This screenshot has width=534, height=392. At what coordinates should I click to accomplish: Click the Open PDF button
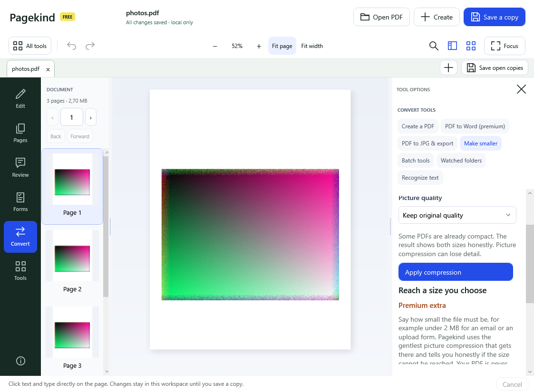tap(381, 17)
